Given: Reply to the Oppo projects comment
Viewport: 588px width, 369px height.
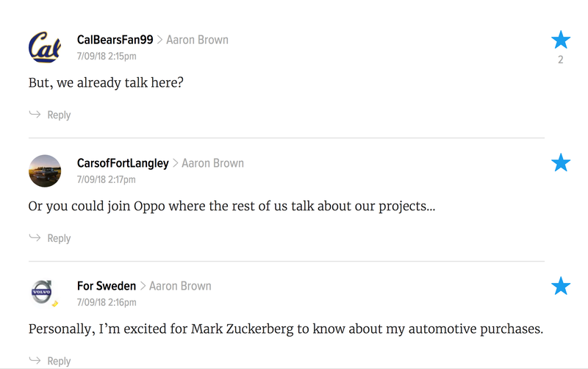Looking at the screenshot, I should (x=59, y=238).
